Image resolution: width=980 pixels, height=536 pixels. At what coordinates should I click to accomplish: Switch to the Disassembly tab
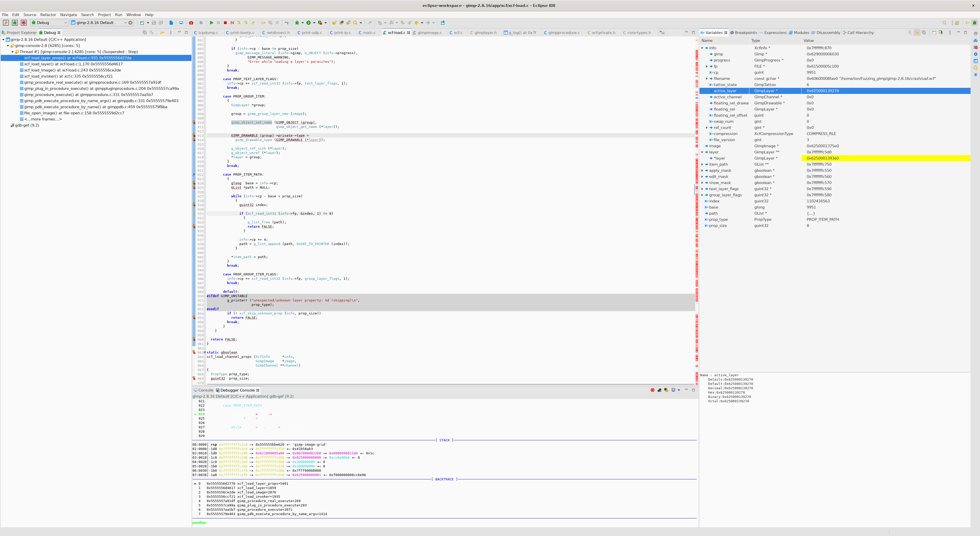(826, 33)
